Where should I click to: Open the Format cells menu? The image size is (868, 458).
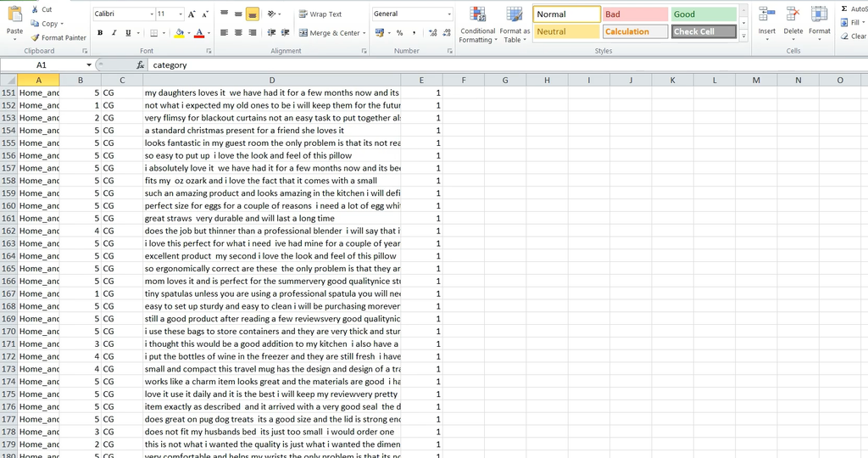coord(820,22)
